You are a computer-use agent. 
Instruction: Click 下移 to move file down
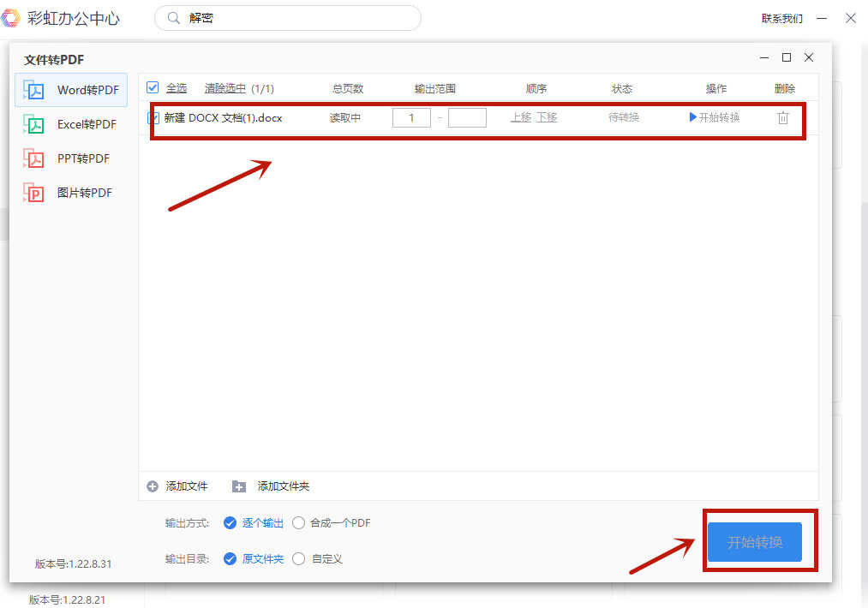point(547,117)
